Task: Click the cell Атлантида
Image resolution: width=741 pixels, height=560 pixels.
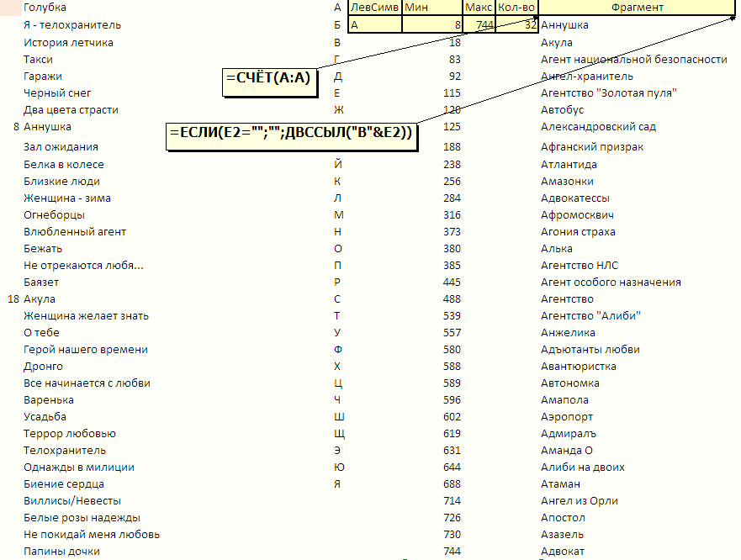Action: tap(569, 165)
